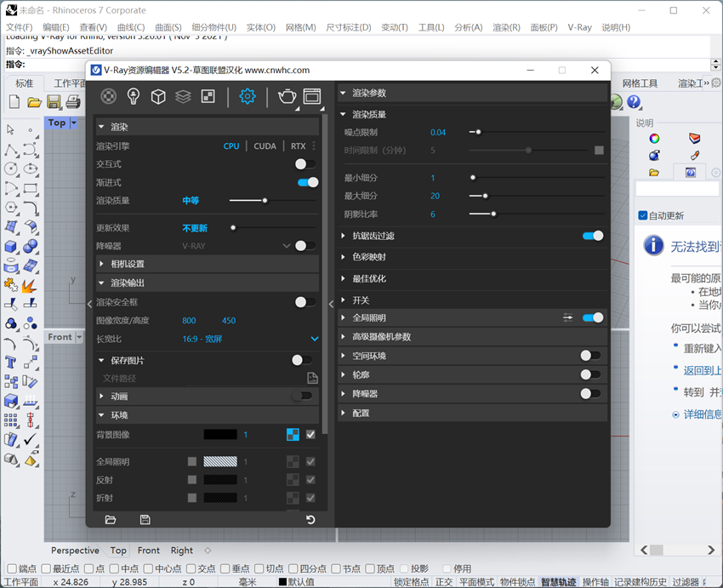Viewport: 723px width, 588px height.
Task: Click the 返回到上 link in help panel
Action: [x=702, y=370]
